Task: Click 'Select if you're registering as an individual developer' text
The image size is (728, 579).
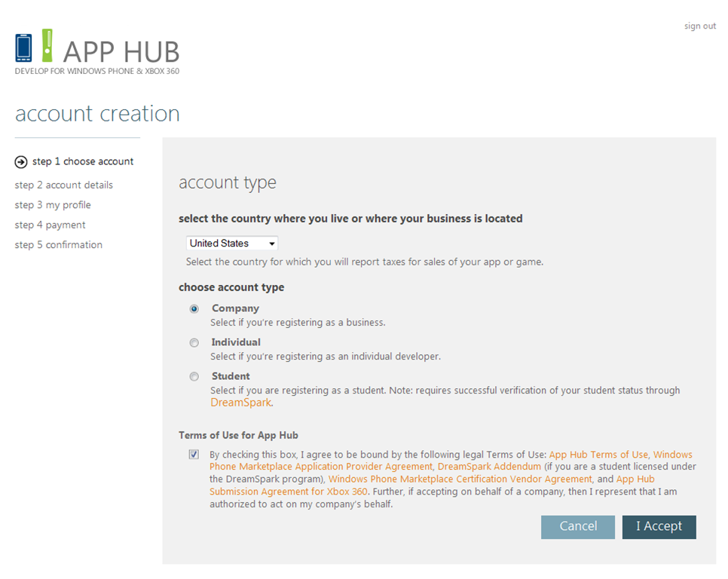Action: [326, 356]
